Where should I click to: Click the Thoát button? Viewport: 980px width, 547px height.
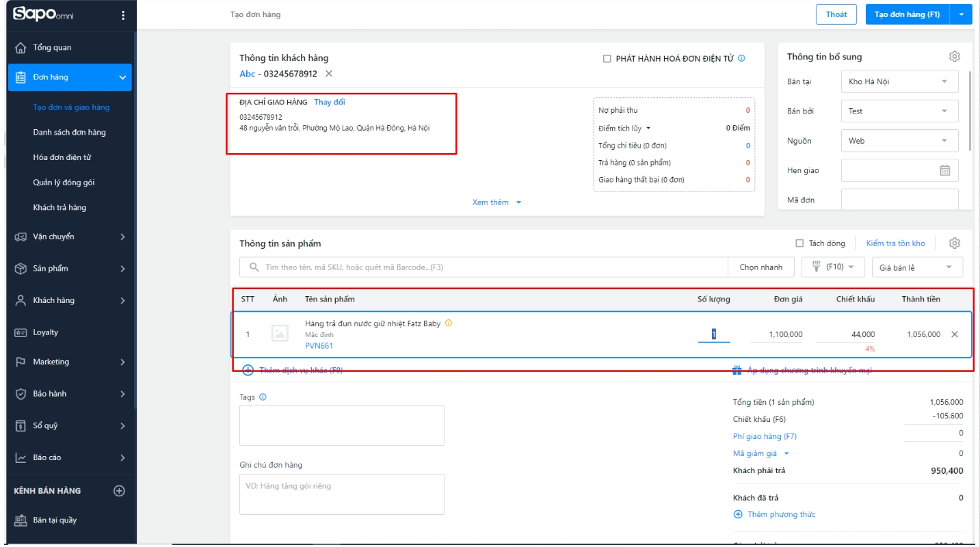[x=836, y=14]
